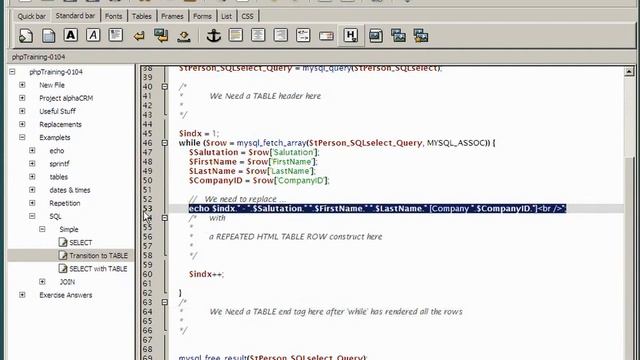Screen dimensions: 640x360
Task: Open the Frames toolbar tab
Action: tap(172, 16)
